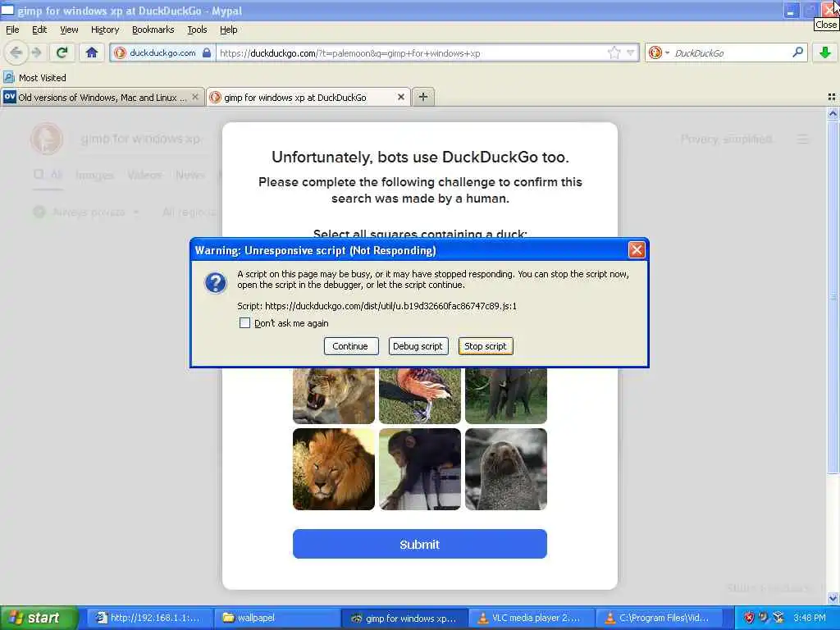The width and height of the screenshot is (840, 630).
Task: Click the Continue button in the warning dialog
Action: 350,346
